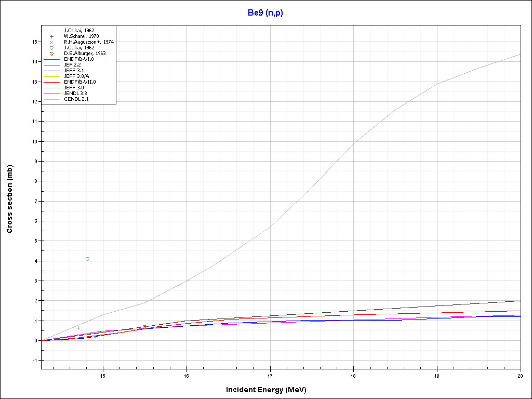Viewport: 532px width, 399px height.
Task: Select the Incident Energy (MeV) axis label
Action: coord(270,390)
